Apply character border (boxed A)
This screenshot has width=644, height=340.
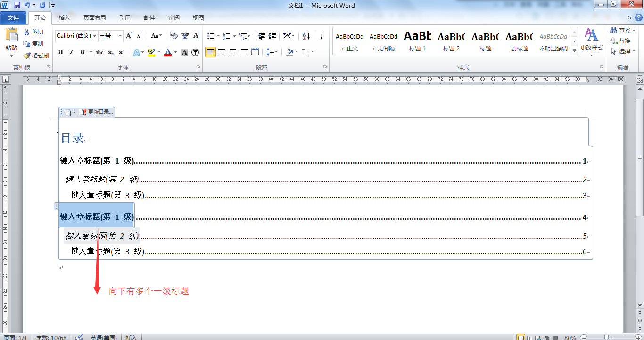(x=196, y=36)
